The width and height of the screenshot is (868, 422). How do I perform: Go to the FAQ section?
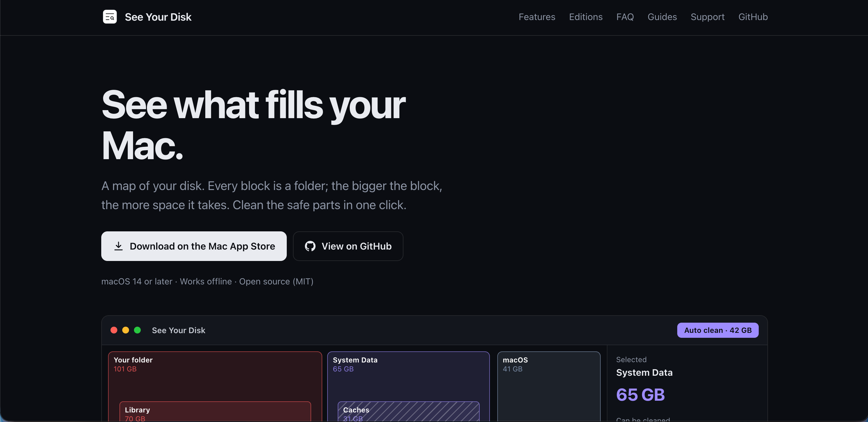625,17
